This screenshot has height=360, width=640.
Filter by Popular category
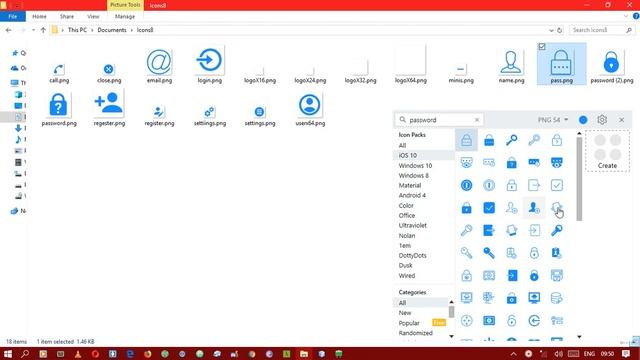pyautogui.click(x=409, y=323)
